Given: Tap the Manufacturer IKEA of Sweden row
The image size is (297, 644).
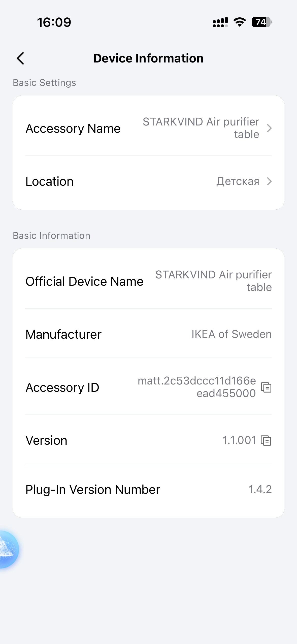Looking at the screenshot, I should click(x=148, y=334).
